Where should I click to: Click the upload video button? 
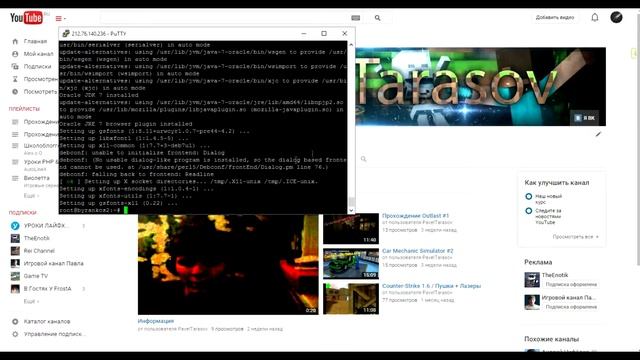[x=555, y=18]
